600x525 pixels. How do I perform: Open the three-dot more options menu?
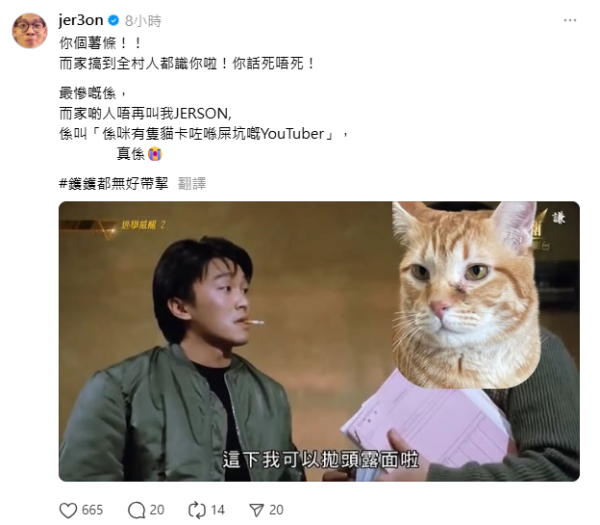click(x=570, y=20)
